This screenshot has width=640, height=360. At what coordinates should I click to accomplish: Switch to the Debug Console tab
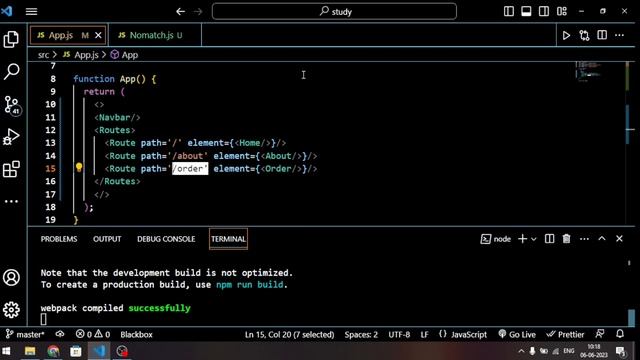pos(166,239)
